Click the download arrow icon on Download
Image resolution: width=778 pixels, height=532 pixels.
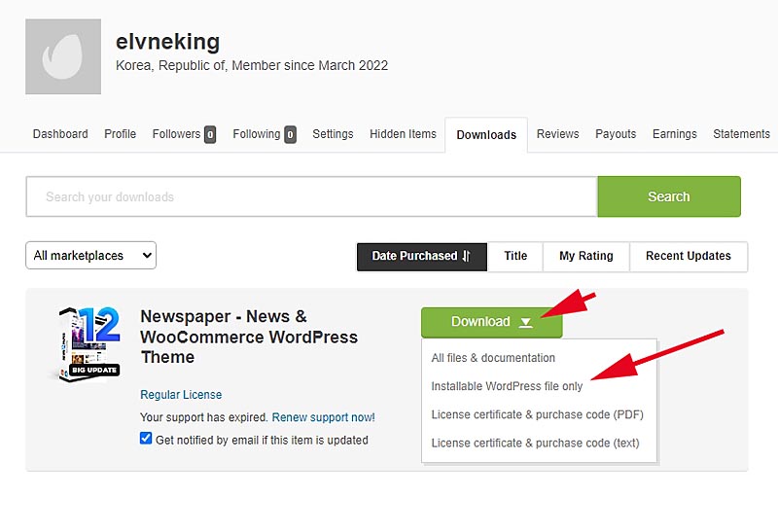[x=525, y=323]
